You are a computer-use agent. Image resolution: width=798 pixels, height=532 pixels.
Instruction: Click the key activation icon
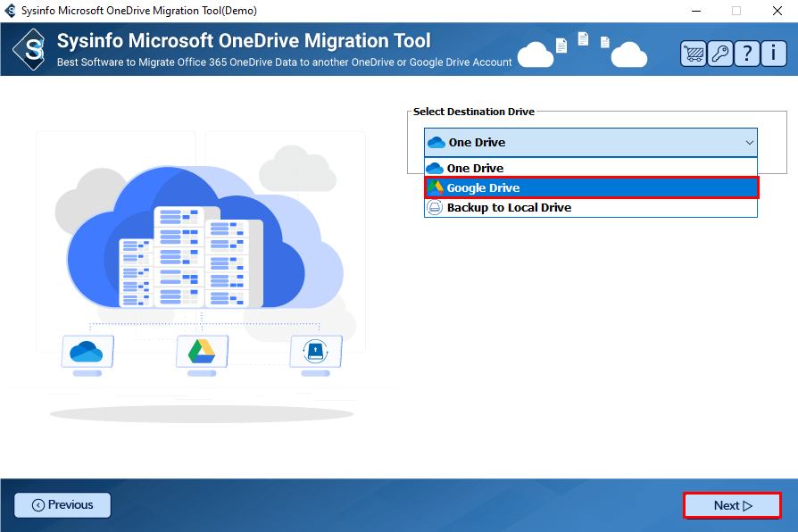click(x=720, y=54)
